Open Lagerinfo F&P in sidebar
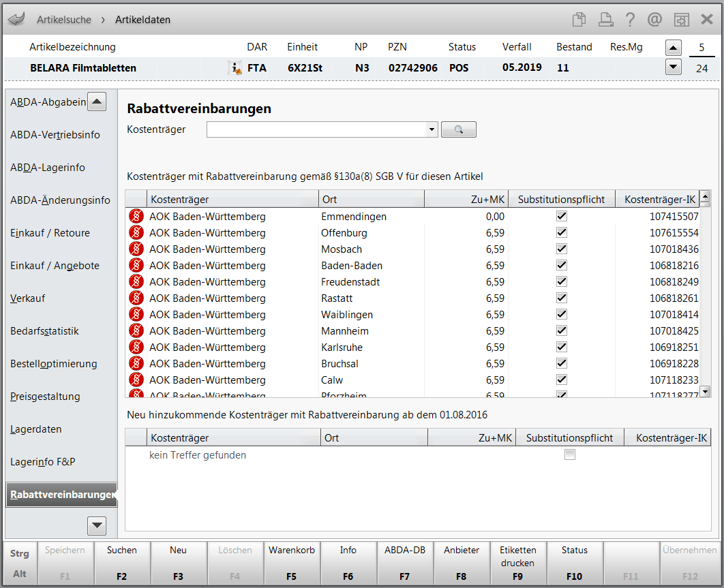The height and width of the screenshot is (588, 724). [43, 462]
